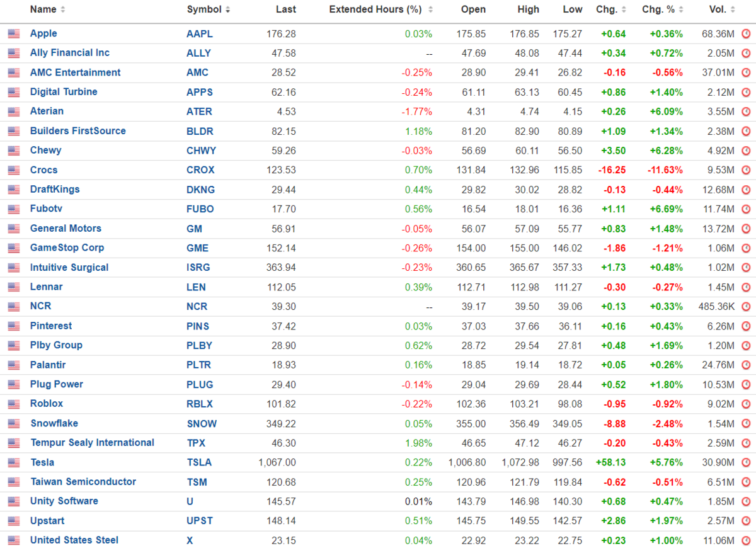
Task: Click Aterian extended hours -1.77%
Action: [417, 112]
